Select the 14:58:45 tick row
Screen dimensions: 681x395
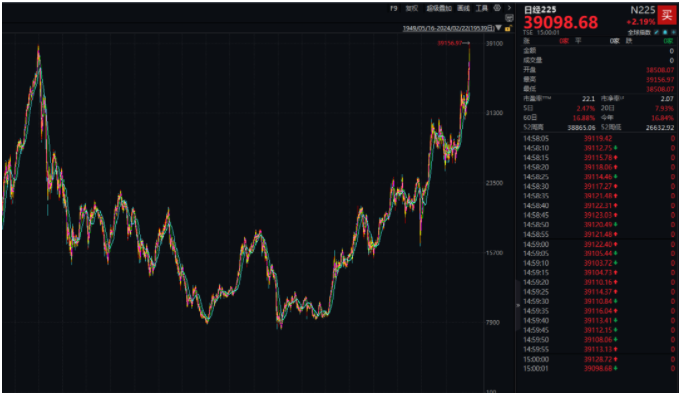click(598, 215)
